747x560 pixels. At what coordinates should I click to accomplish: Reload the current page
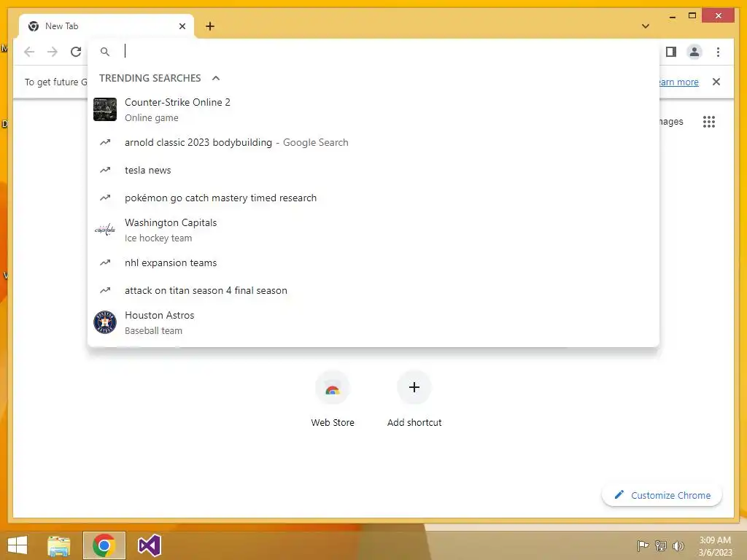(x=76, y=52)
